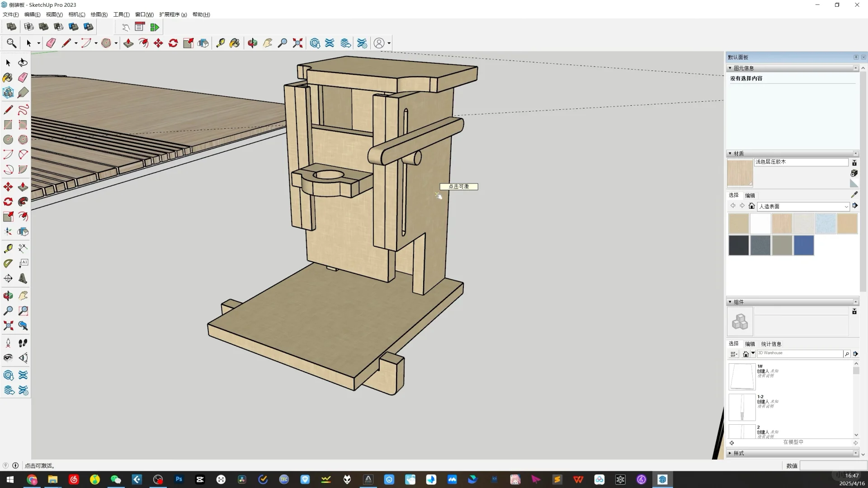Pick the Paint Bucket tool
The height and width of the screenshot is (488, 868).
(235, 43)
